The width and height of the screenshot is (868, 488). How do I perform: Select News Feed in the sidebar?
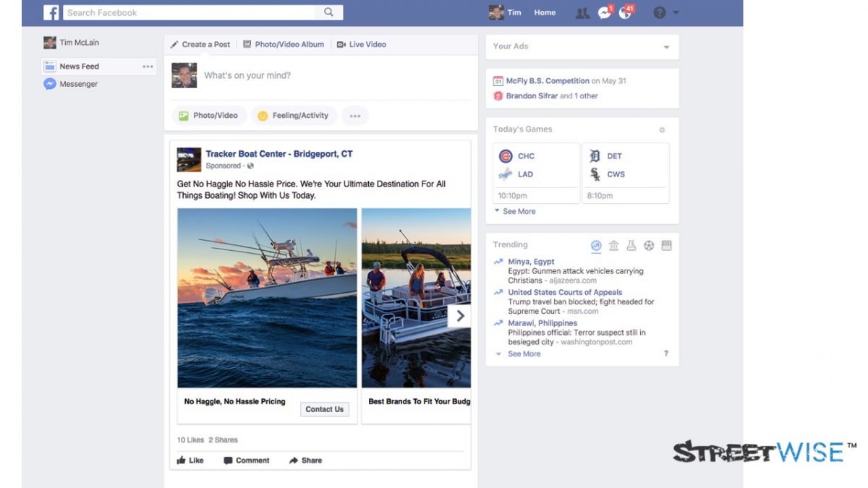click(79, 67)
